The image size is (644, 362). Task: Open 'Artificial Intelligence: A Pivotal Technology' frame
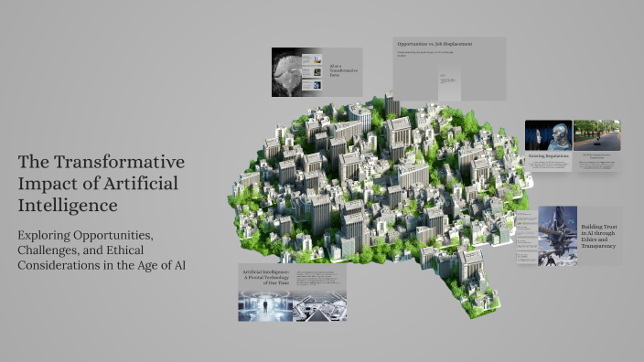click(x=293, y=293)
